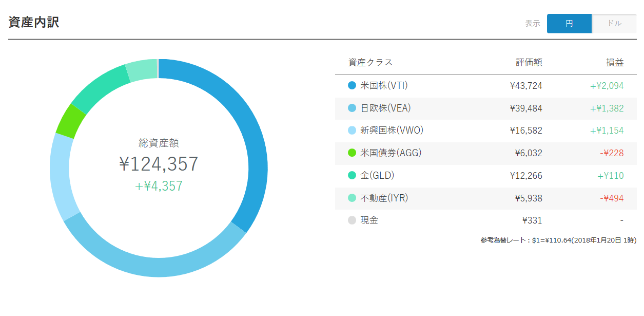Click the total asset amount ¥124,357
This screenshot has width=644, height=316.
pyautogui.click(x=159, y=164)
